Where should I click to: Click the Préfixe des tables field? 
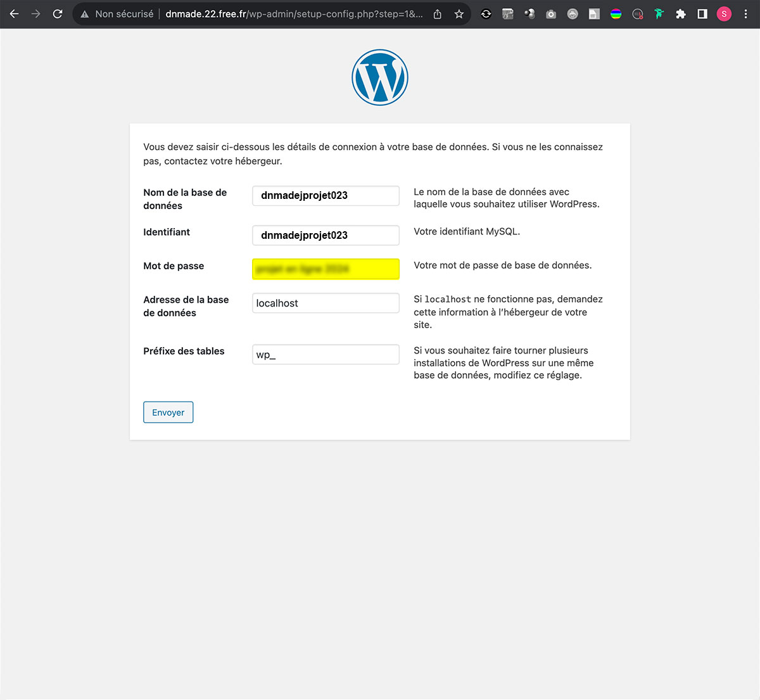click(x=326, y=355)
